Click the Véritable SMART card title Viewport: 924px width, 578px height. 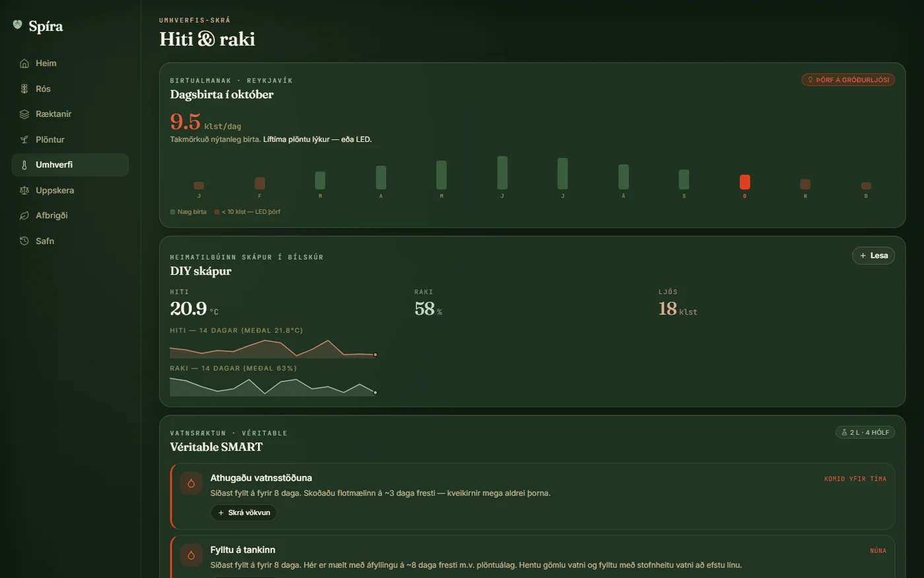(x=216, y=447)
